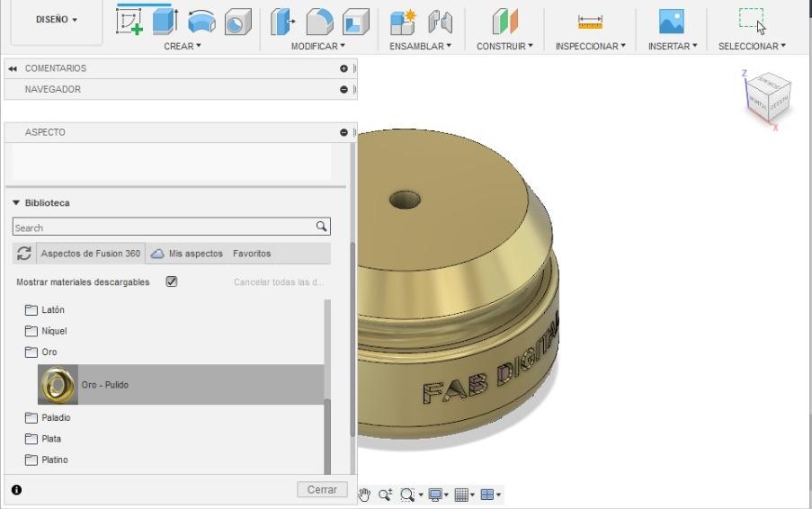This screenshot has height=509, width=812.
Task: Select the Press Pull tool icon
Action: 282,22
